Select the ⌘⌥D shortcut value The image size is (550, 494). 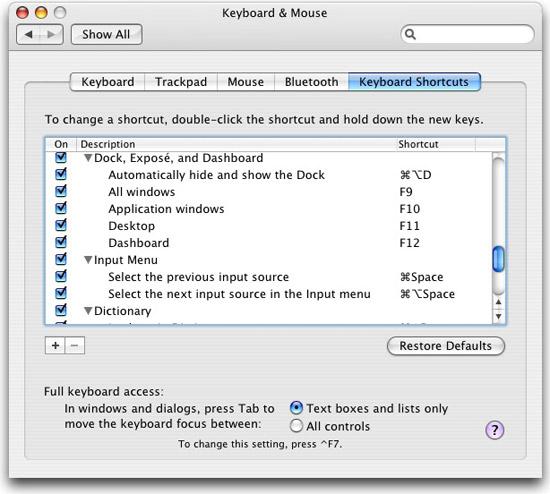(x=416, y=175)
